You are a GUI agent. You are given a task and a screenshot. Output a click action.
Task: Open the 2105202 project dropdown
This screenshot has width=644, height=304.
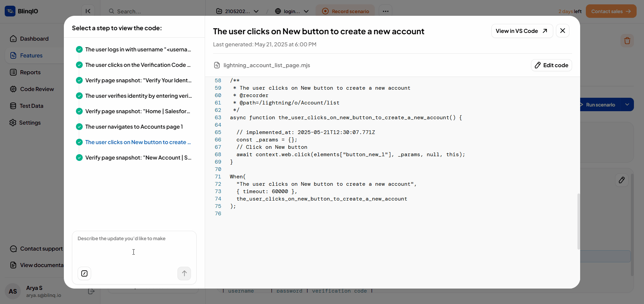point(237,11)
